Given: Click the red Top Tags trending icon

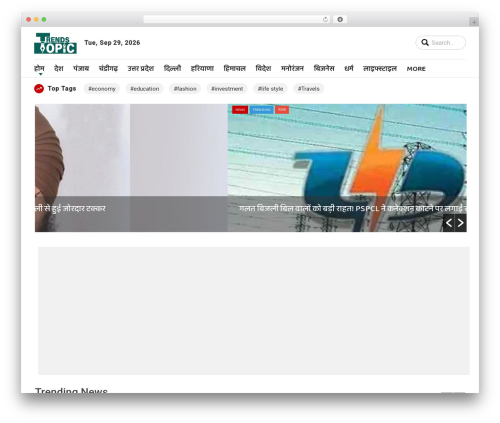Looking at the screenshot, I should click(x=39, y=89).
